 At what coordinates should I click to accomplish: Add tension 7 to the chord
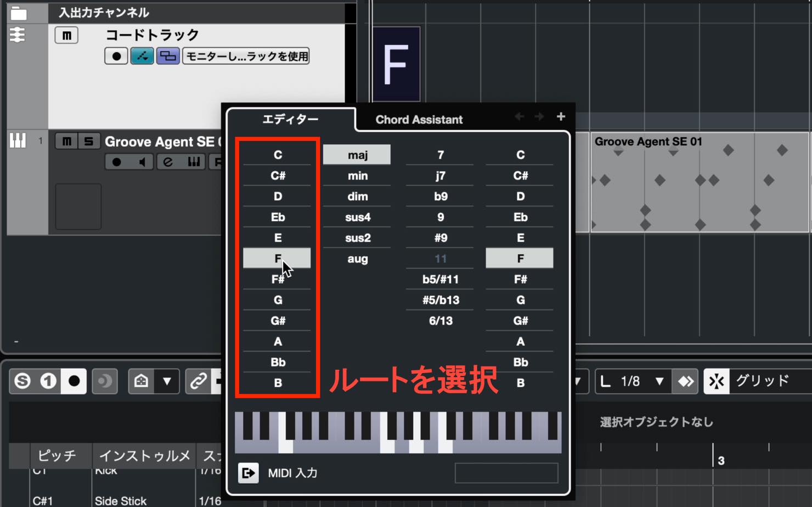coord(440,155)
